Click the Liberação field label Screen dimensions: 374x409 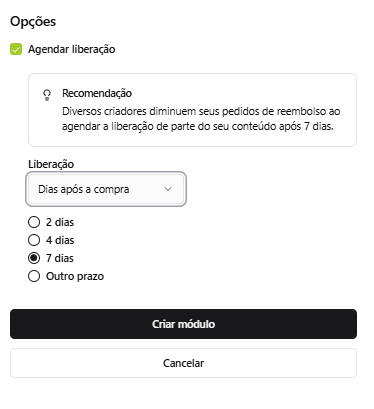pos(51,164)
